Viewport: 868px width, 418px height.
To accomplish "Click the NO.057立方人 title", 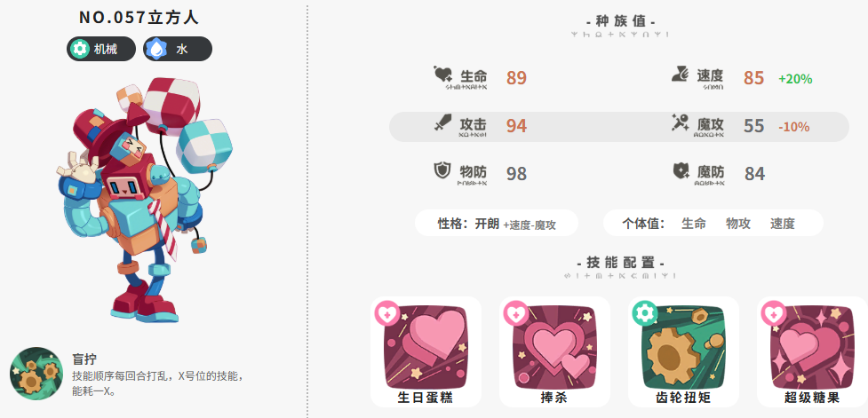I will [139, 17].
